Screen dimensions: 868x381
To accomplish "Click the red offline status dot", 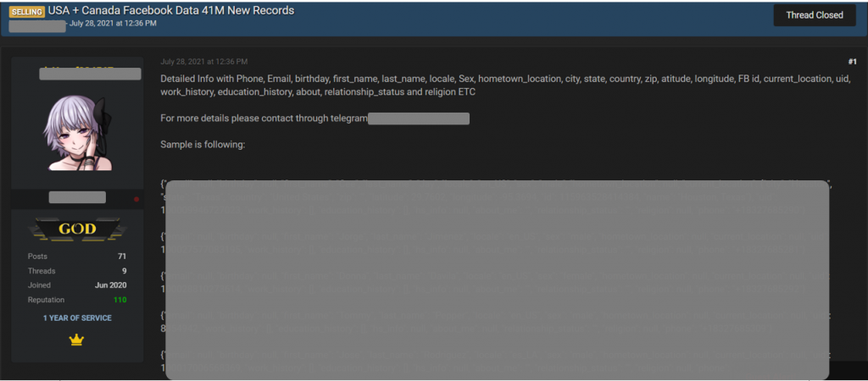I will coord(136,199).
